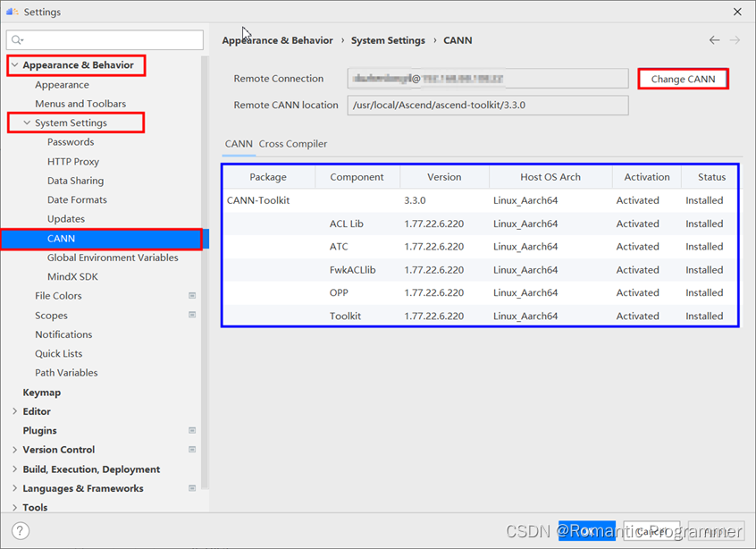Image resolution: width=756 pixels, height=549 pixels.
Task: Open Scopes settings
Action: [51, 315]
